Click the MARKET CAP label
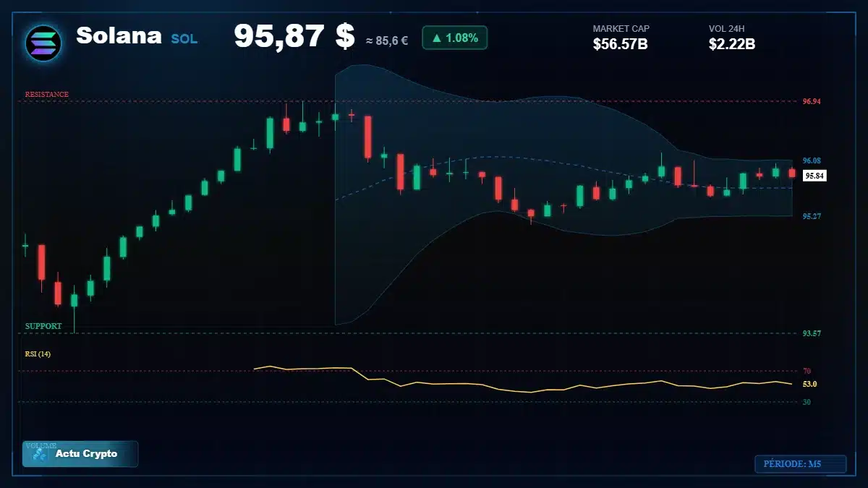868x488 pixels. coord(621,29)
